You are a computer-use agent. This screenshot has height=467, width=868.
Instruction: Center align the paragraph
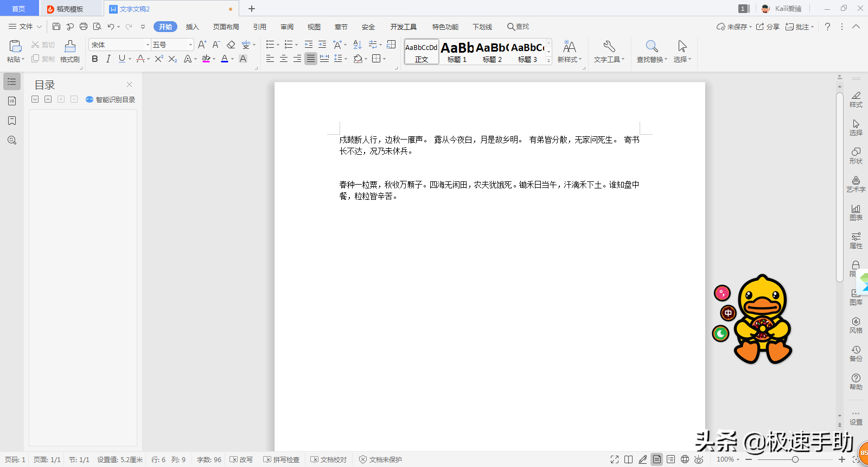283,59
